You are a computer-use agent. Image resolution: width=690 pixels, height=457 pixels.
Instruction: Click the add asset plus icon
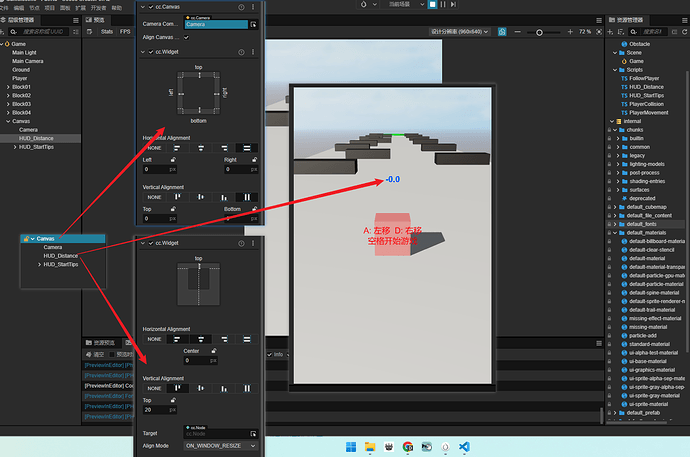(610, 32)
